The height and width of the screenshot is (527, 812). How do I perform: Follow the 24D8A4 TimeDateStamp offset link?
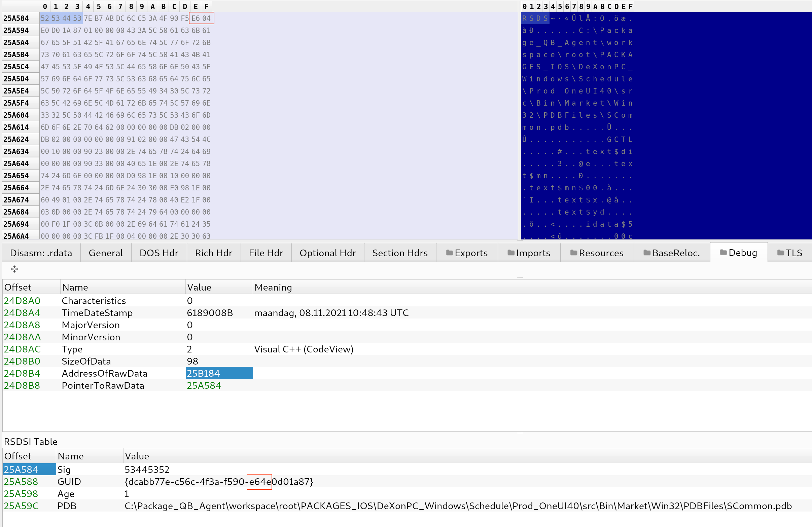pyautogui.click(x=22, y=312)
